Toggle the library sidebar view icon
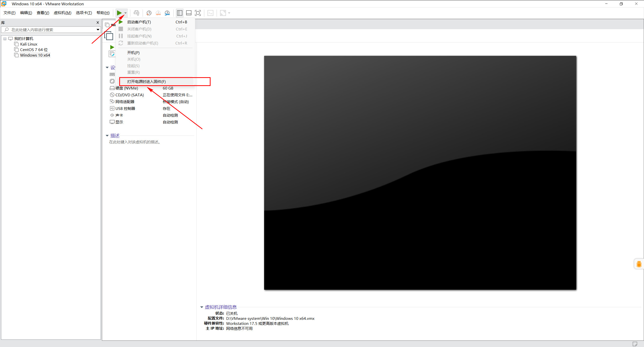The width and height of the screenshot is (644, 347). click(x=180, y=13)
